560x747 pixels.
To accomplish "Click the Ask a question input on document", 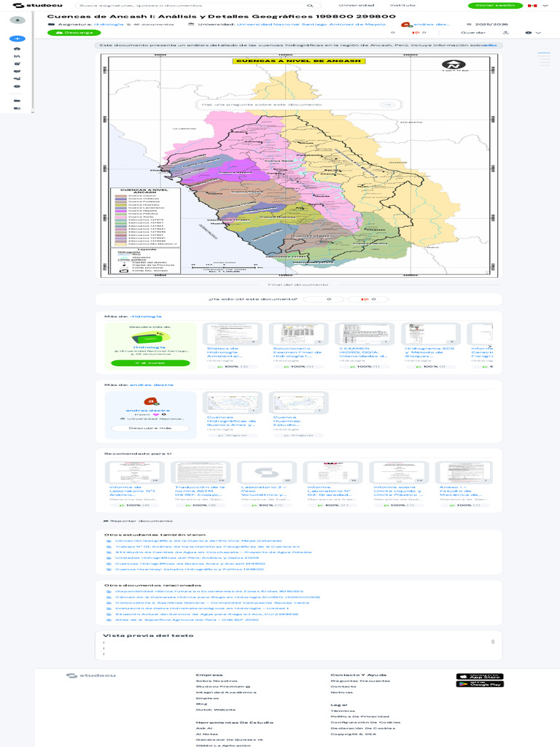I will click(x=290, y=104).
